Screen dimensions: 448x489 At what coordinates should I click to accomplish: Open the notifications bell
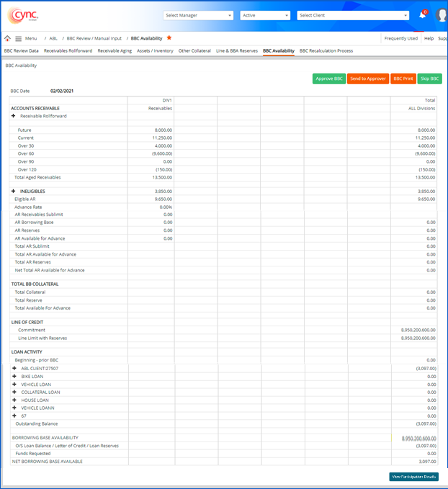point(423,15)
